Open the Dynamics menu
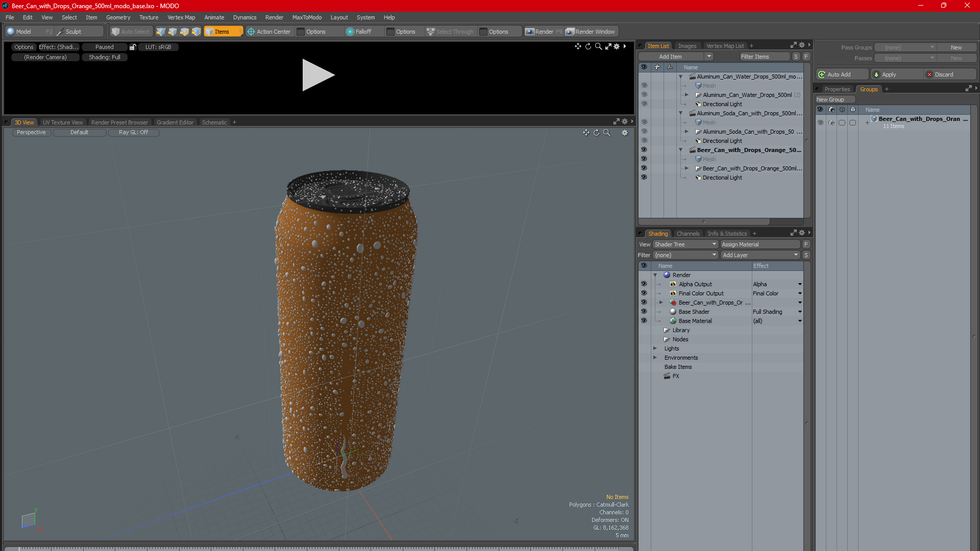The image size is (980, 551). coord(244,17)
